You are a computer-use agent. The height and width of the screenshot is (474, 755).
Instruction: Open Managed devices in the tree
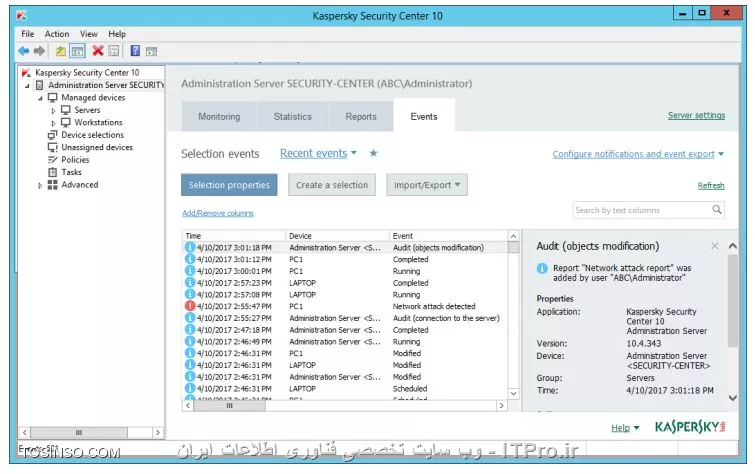coord(93,97)
